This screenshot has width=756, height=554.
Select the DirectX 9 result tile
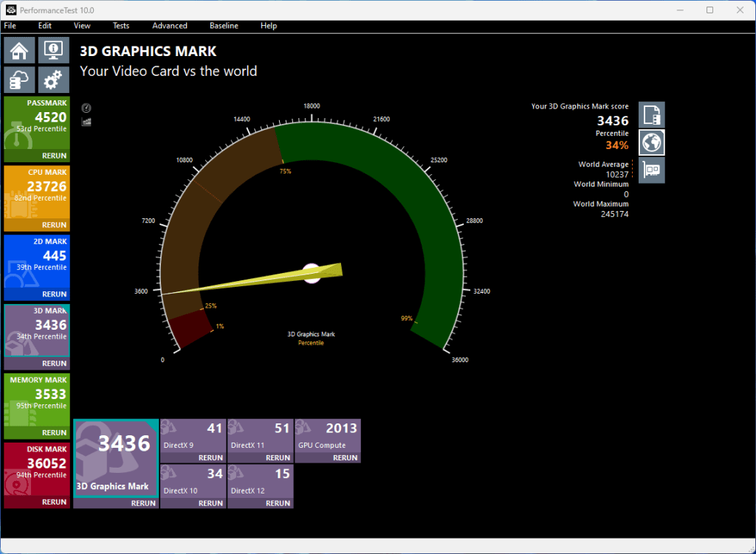pos(193,436)
